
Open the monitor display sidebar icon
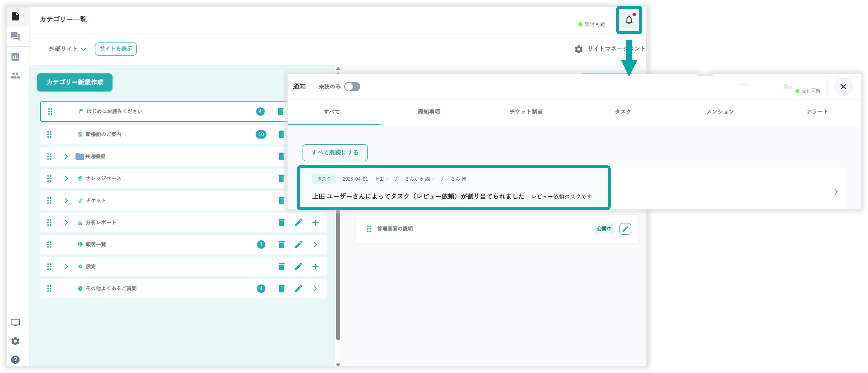[x=15, y=323]
